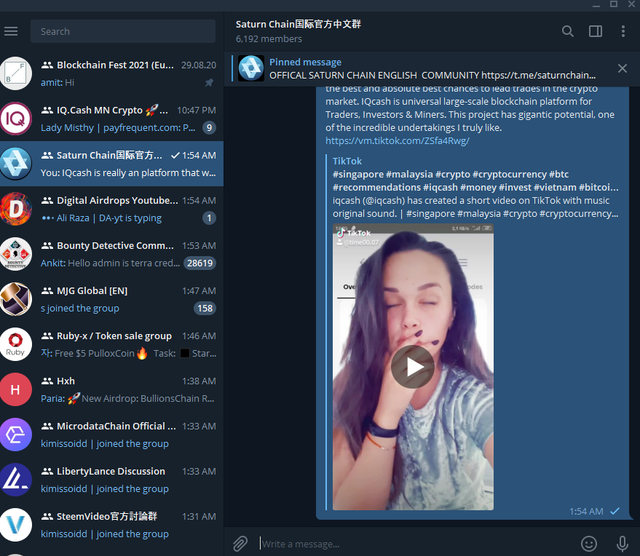Open Bounty Detective Community chat
The height and width of the screenshot is (556, 640).
[112, 254]
